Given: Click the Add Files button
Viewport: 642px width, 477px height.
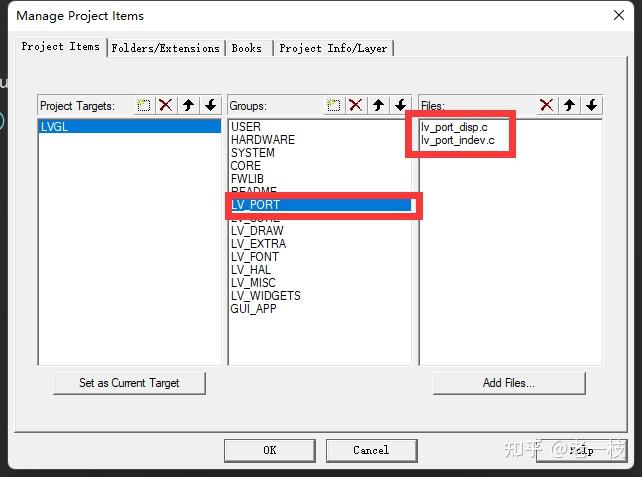Looking at the screenshot, I should 509,383.
